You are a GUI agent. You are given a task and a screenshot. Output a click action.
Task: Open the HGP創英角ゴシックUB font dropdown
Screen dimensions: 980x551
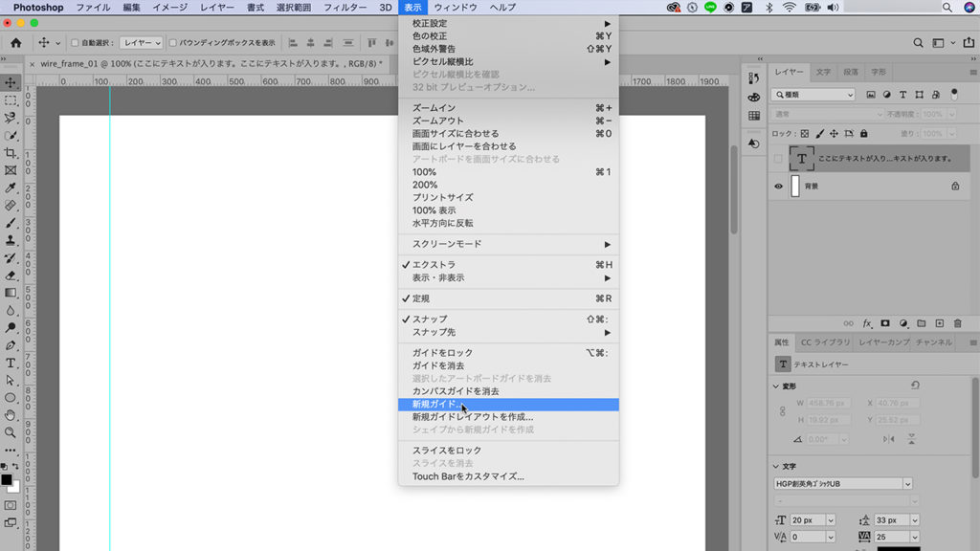pyautogui.click(x=842, y=483)
